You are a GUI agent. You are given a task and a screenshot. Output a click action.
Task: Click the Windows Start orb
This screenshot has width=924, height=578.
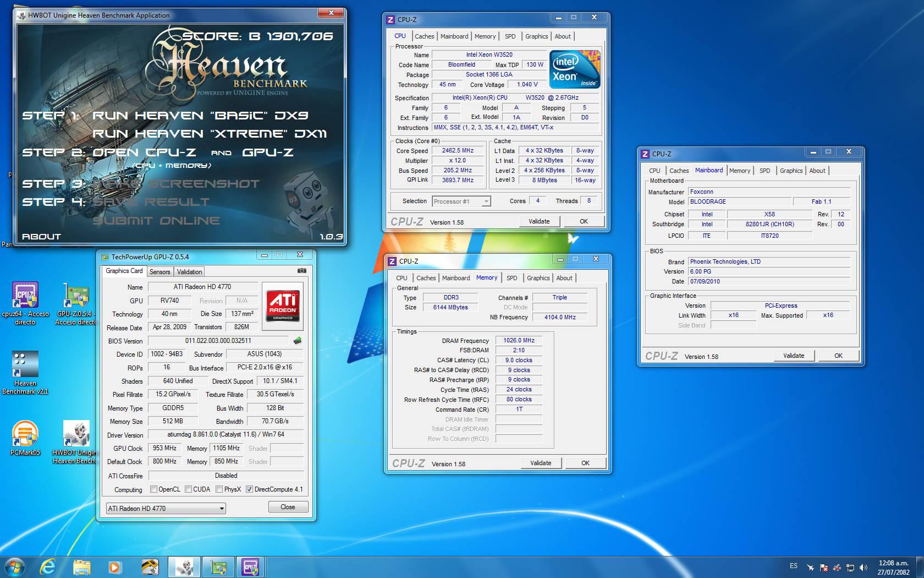(x=15, y=567)
